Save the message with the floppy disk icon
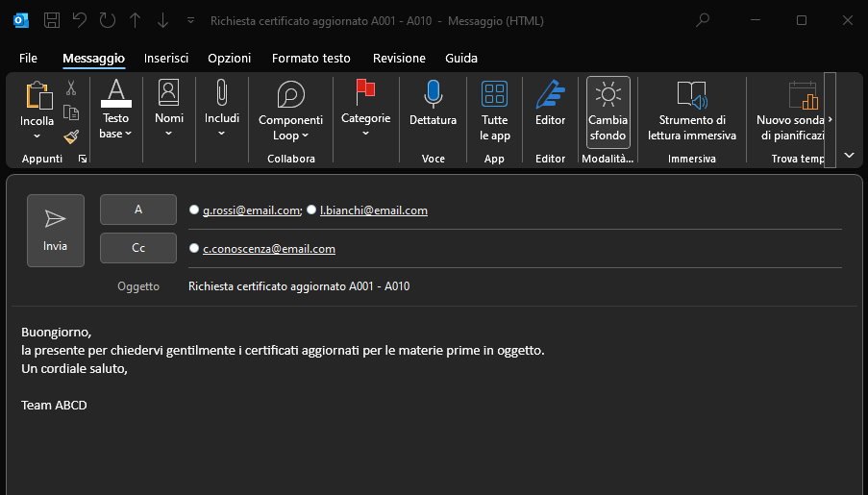Image resolution: width=868 pixels, height=495 pixels. 52,20
